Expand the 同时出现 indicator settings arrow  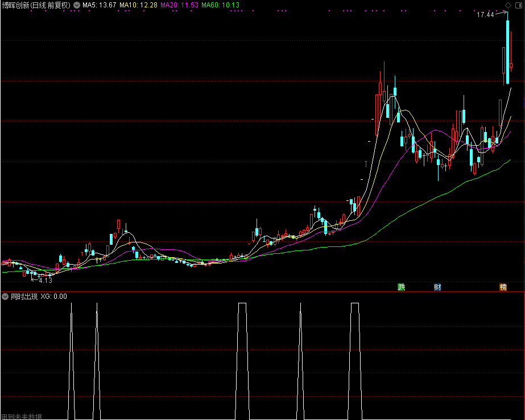(5, 297)
